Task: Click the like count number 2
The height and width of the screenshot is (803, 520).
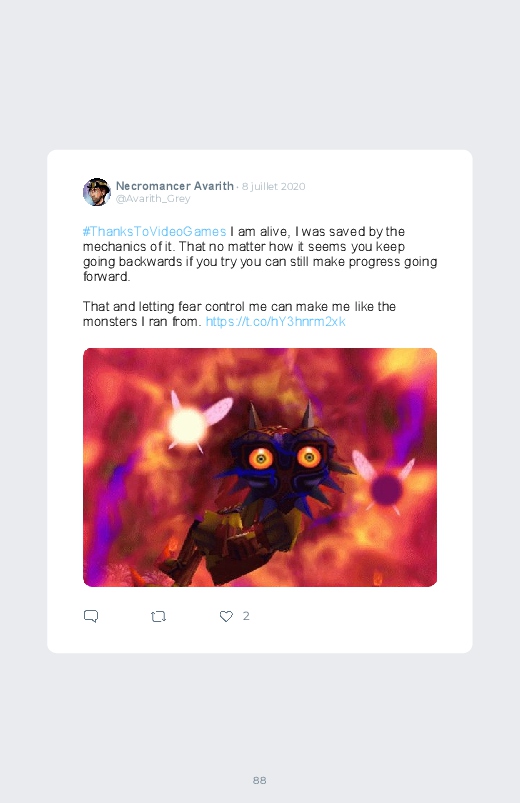Action: 246,616
